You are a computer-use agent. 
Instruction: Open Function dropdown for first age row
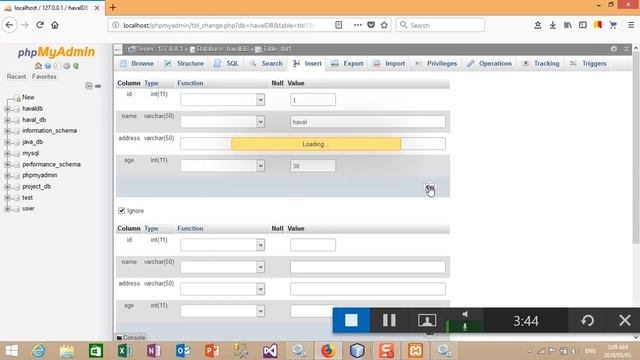point(222,166)
